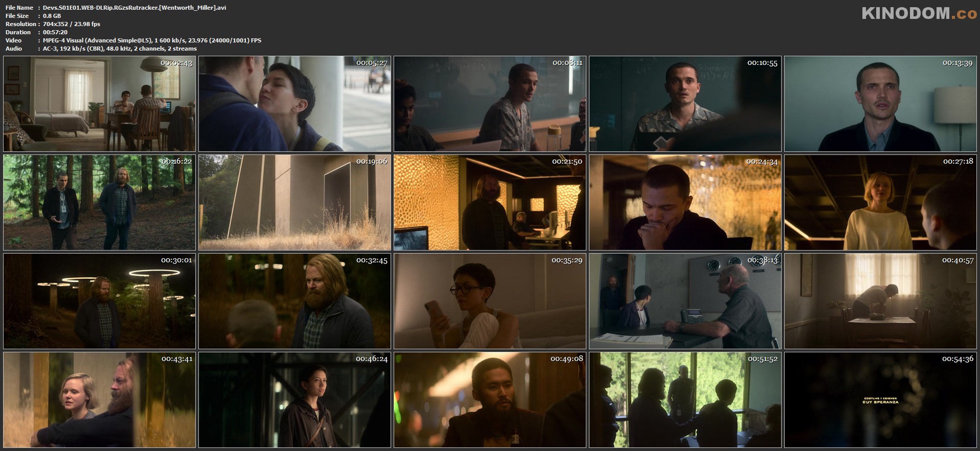Open the golden wall thumbnail at 00:21:50
The image size is (980, 451).
(x=490, y=202)
